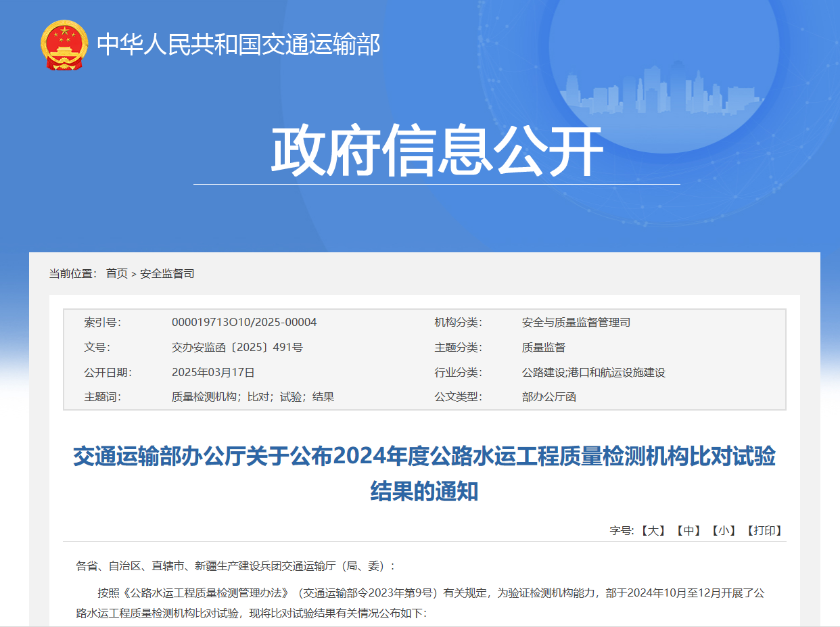Click the 文号 label
The width and height of the screenshot is (840, 627).
pos(97,347)
